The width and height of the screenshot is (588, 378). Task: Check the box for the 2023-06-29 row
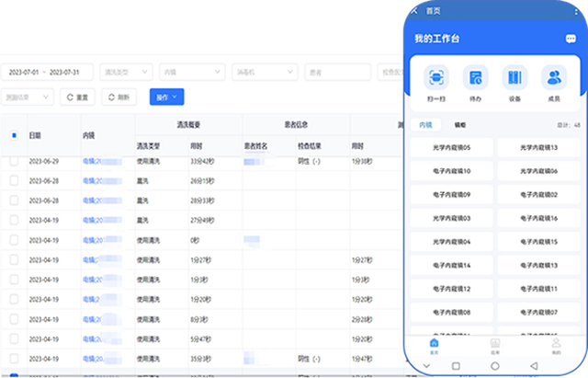[x=13, y=160]
